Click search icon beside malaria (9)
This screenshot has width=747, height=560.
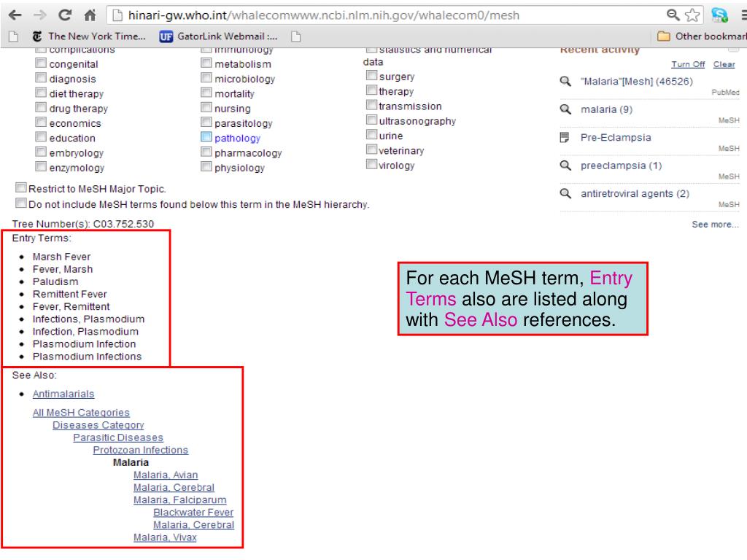565,109
